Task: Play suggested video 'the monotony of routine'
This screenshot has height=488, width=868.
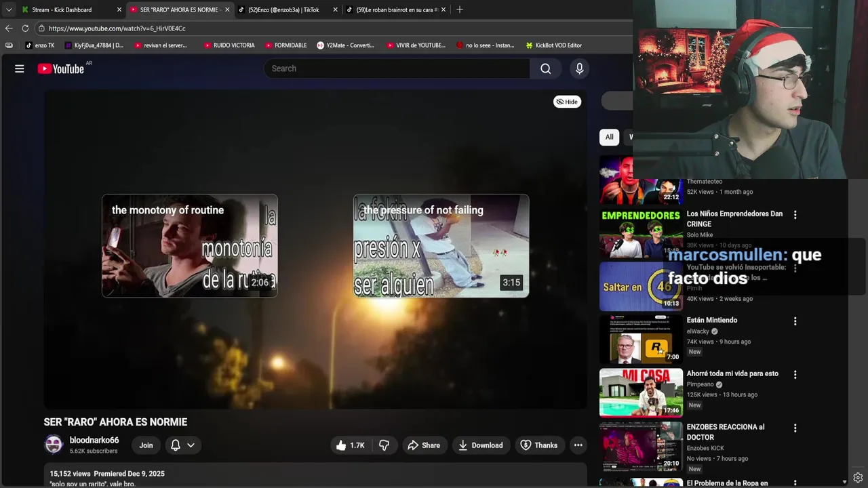Action: tap(190, 246)
